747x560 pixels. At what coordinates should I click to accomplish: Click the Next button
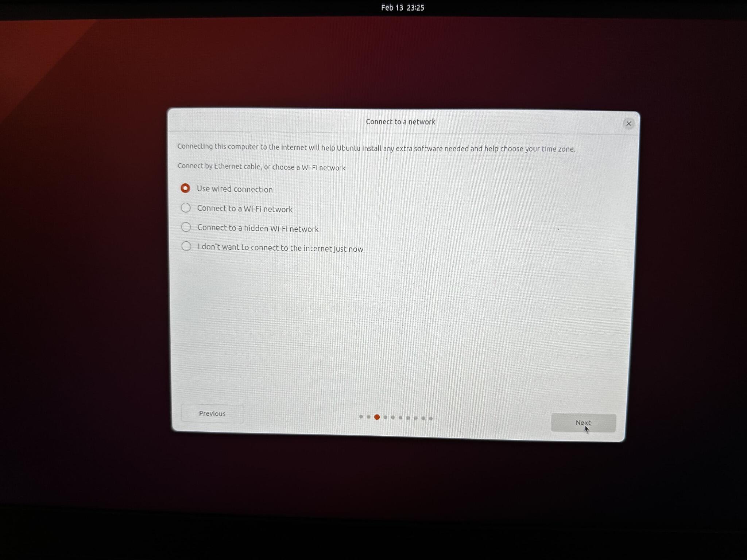coord(583,423)
